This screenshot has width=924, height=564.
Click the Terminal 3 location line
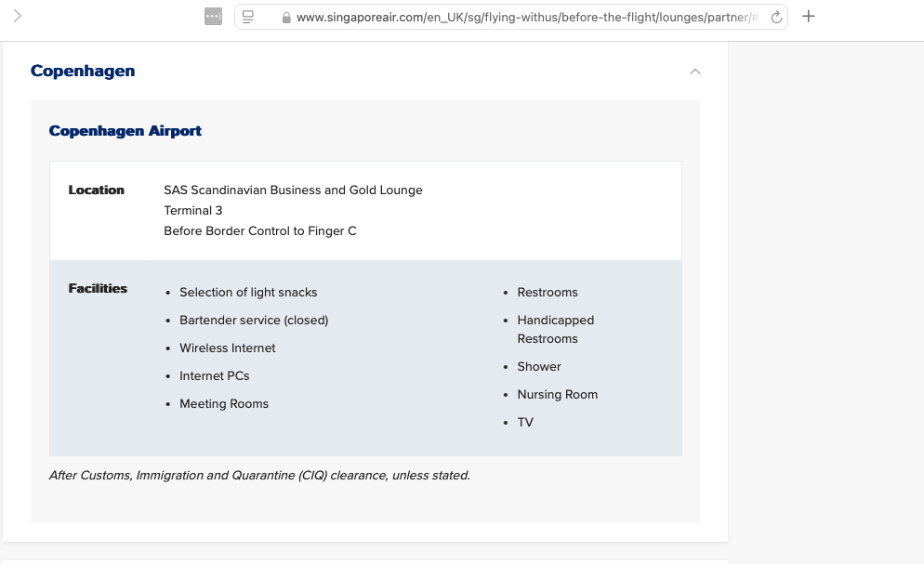(x=193, y=211)
